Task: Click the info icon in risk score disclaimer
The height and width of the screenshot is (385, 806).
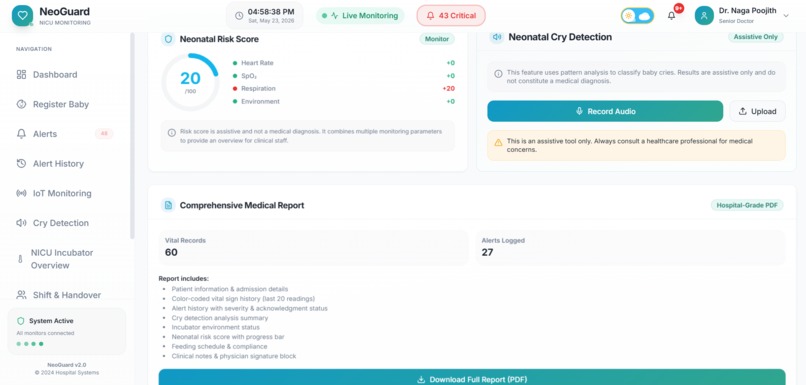Action: [172, 133]
